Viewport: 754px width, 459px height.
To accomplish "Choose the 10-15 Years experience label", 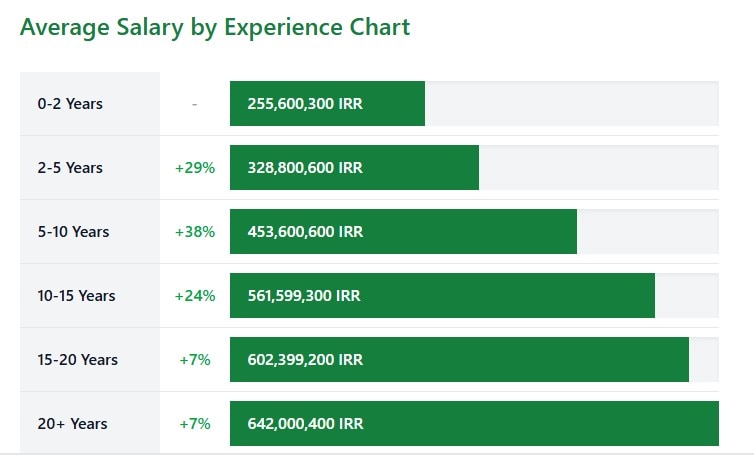I will (76, 296).
